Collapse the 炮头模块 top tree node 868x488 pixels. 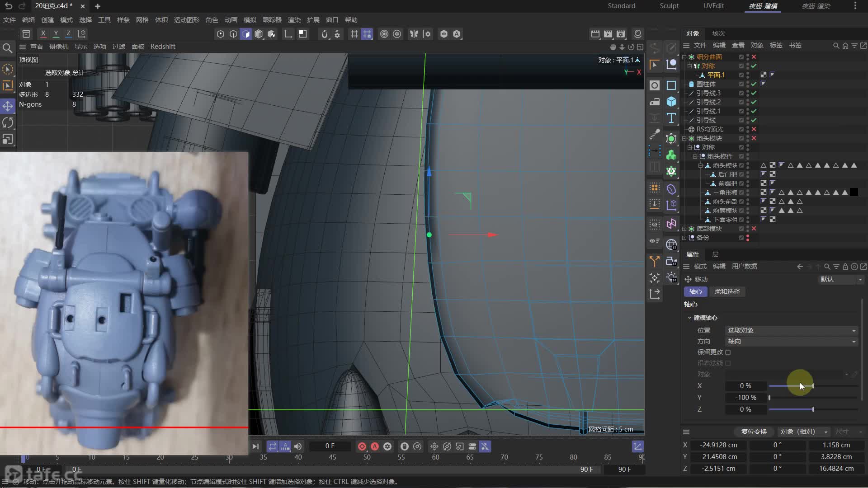pyautogui.click(x=684, y=138)
